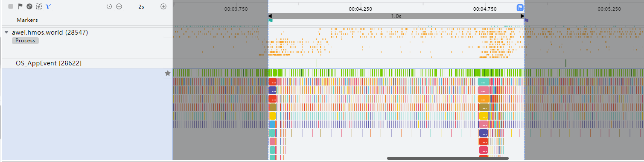Click the 00:04.750 ruler timestamp
The height and width of the screenshot is (162, 644).
tap(485, 9)
